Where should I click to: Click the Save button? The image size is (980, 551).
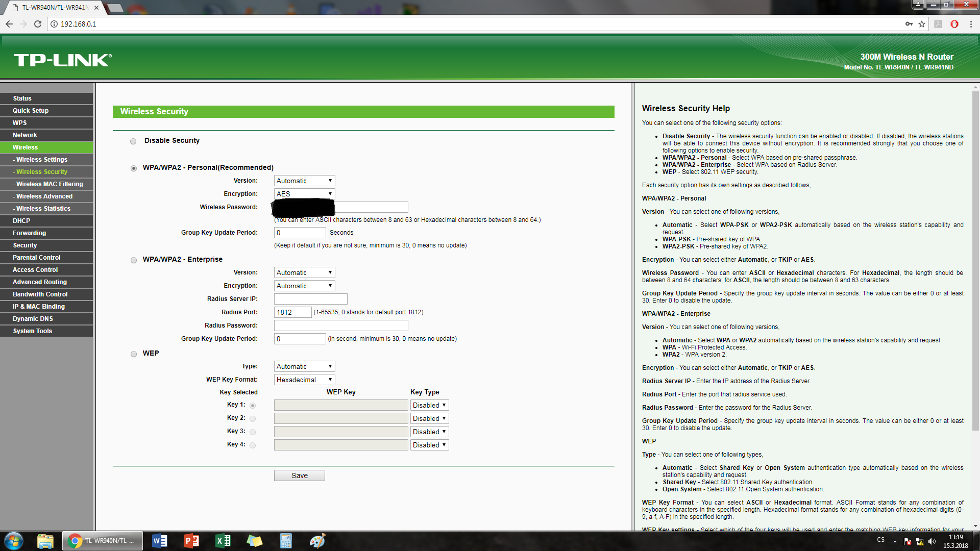(299, 475)
